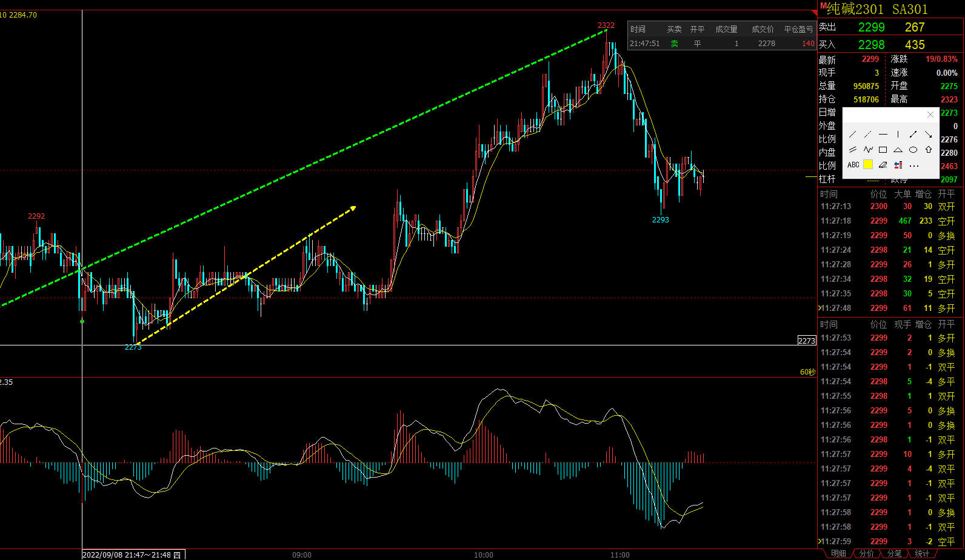Open the 统计 tab
The image size is (965, 560).
922,554
